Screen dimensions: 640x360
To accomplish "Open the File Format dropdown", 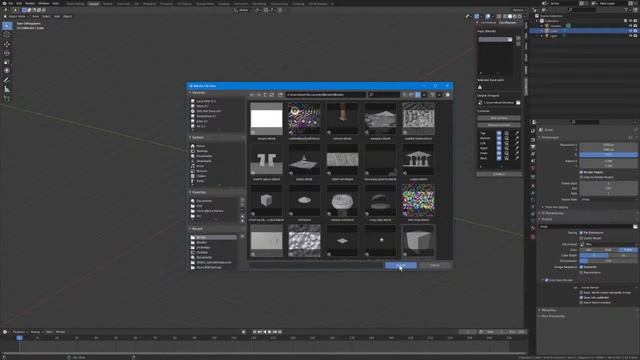I will click(608, 244).
